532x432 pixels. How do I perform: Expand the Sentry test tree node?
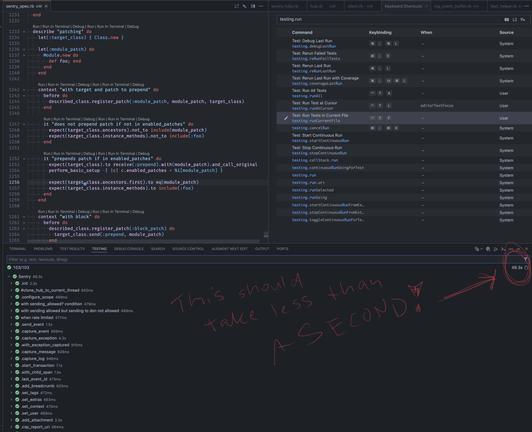coord(10,277)
